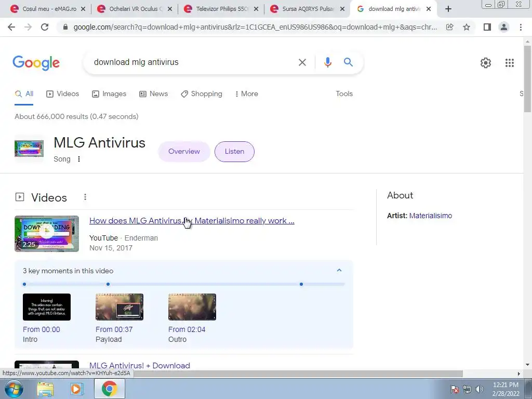Go to Google homepage via logo
Viewport: 532px width, 399px height.
point(36,63)
